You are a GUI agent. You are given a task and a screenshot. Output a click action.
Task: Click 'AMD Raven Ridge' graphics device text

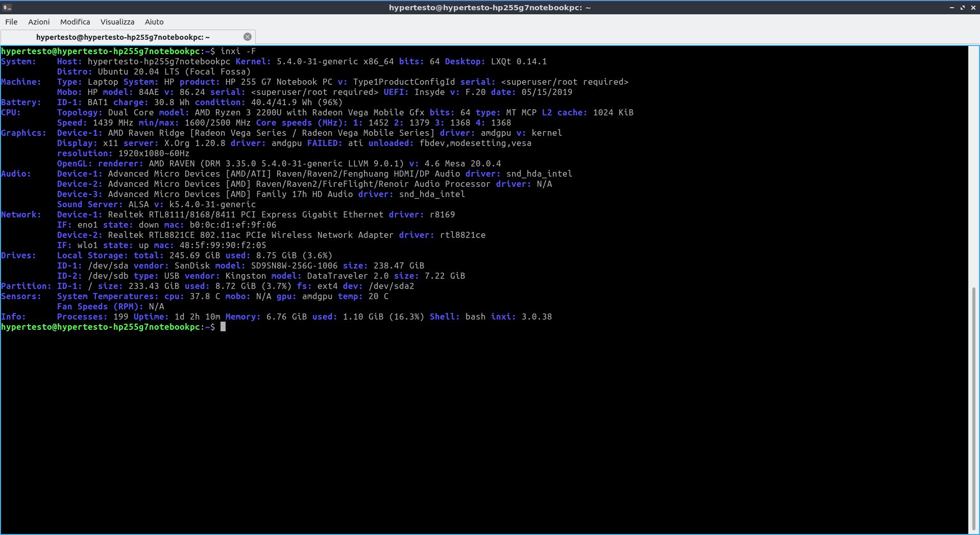click(x=146, y=133)
